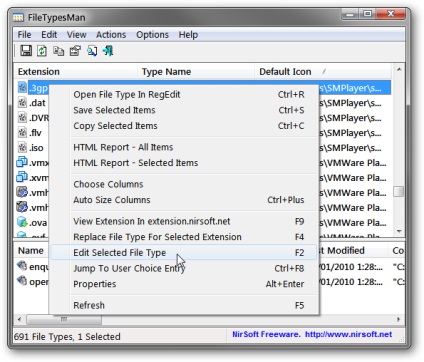Screen dimensions: 424x362
Task: Sort by the Default Icon column header
Action: [x=323, y=72]
